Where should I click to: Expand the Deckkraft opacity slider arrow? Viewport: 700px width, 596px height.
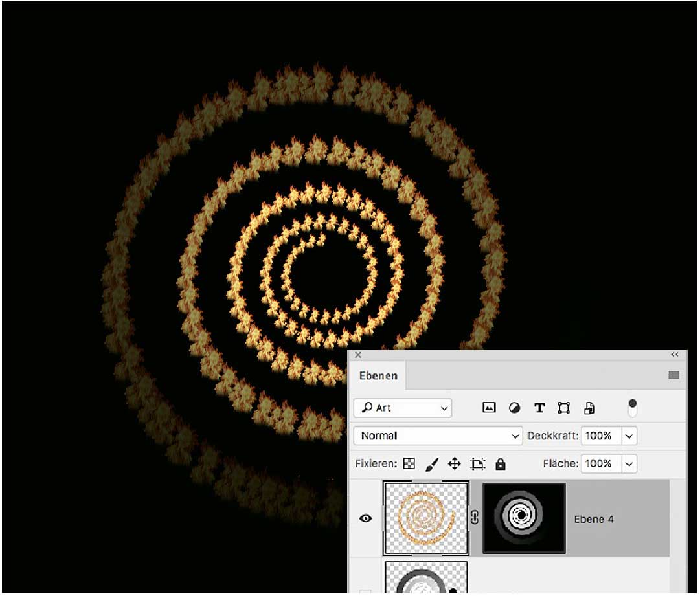(x=629, y=436)
